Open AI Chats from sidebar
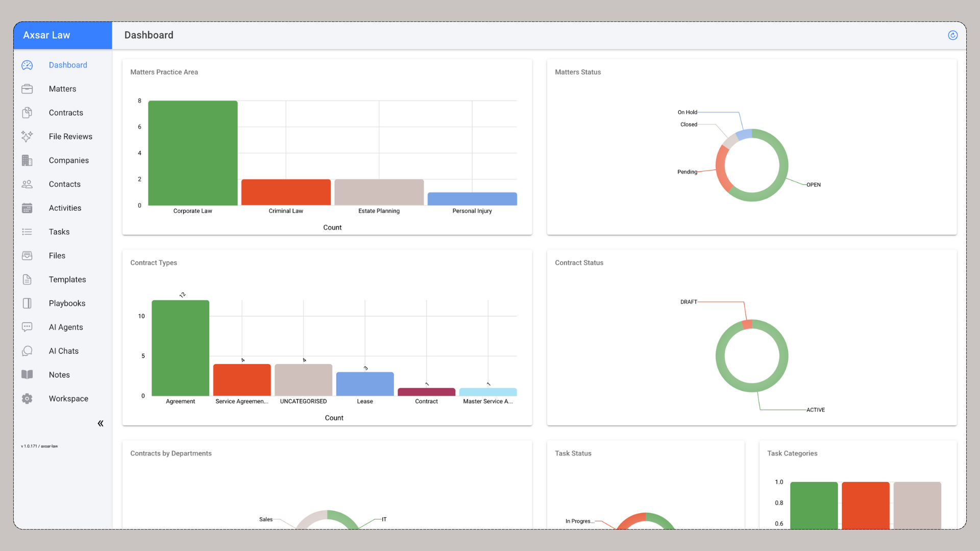This screenshot has width=980, height=551. tap(64, 351)
